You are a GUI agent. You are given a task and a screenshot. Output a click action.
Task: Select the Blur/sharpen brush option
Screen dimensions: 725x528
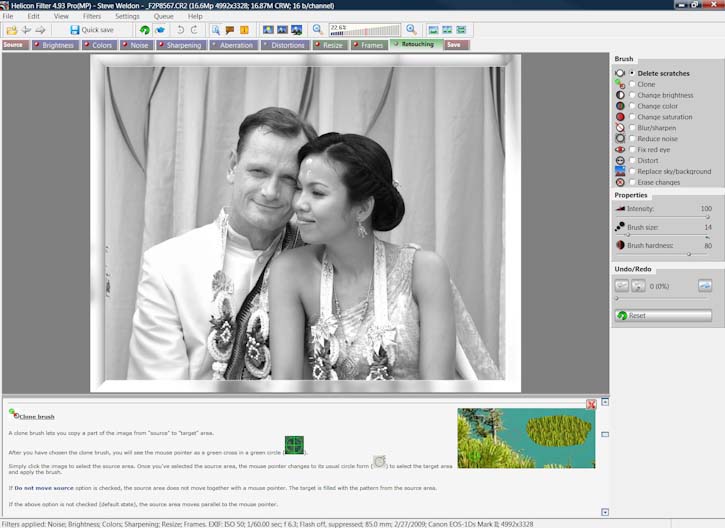(x=632, y=128)
